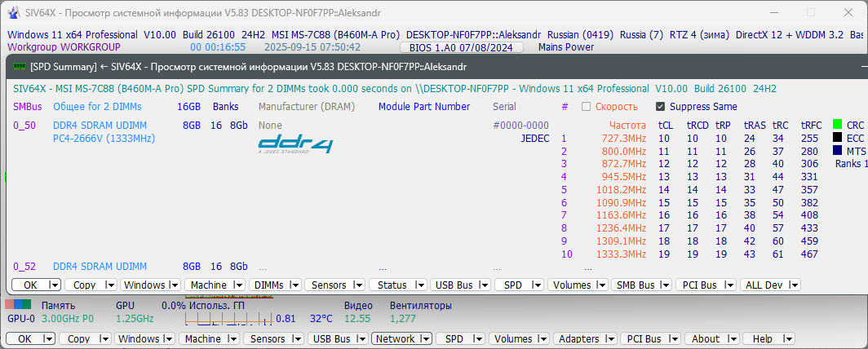Screen dimensions: 868x349
Task: Click the memory color legend icon beside Память
Action: pos(18,305)
